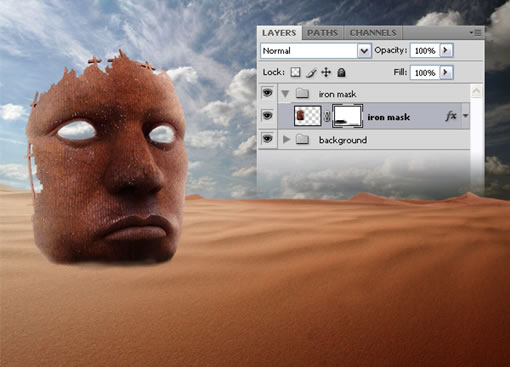
Task: Click the lock position move icon
Action: click(x=326, y=72)
